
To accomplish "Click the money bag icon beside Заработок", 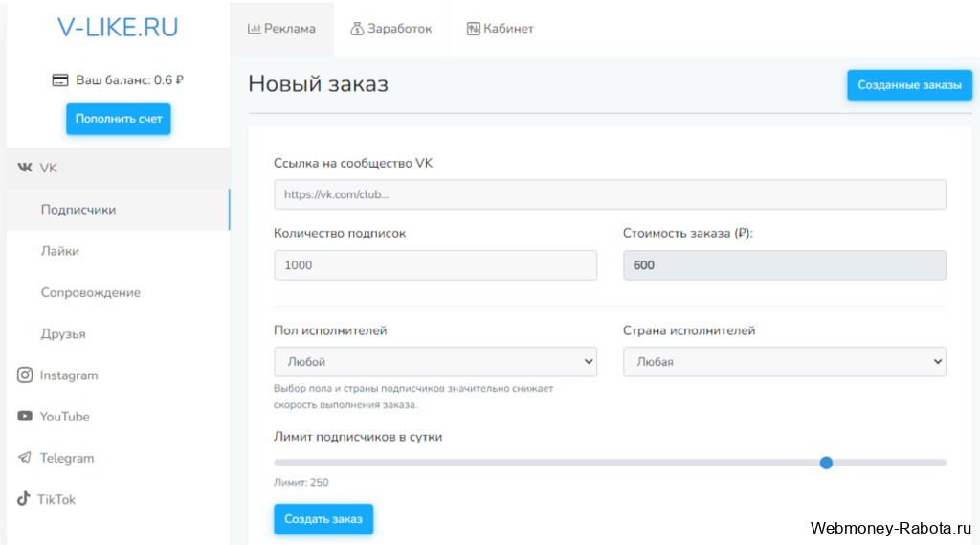I will (357, 29).
